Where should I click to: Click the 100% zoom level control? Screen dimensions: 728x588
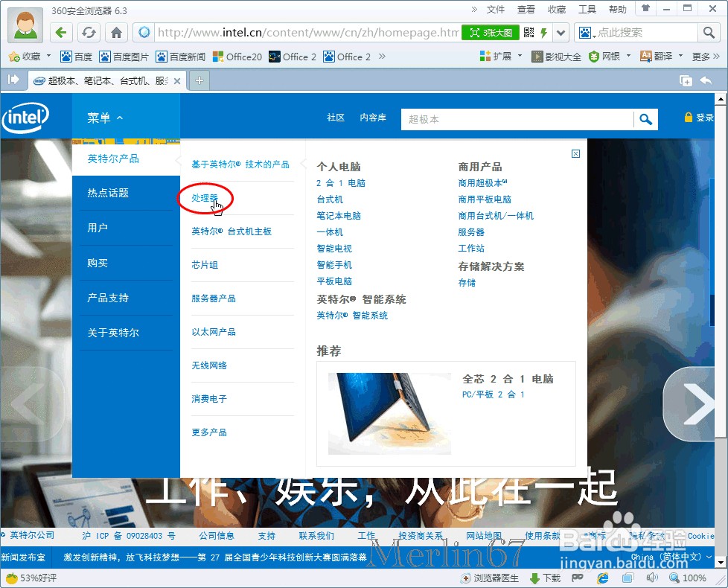coord(688,578)
